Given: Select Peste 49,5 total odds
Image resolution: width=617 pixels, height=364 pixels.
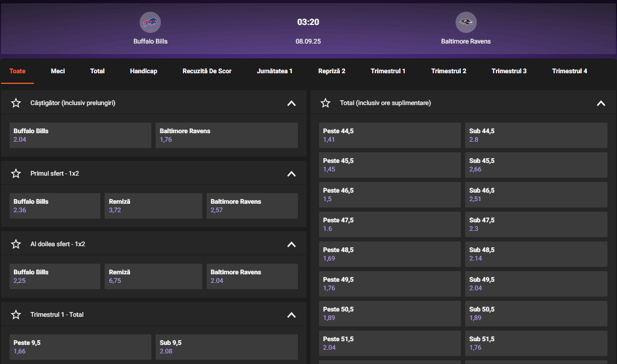Looking at the screenshot, I should click(390, 284).
